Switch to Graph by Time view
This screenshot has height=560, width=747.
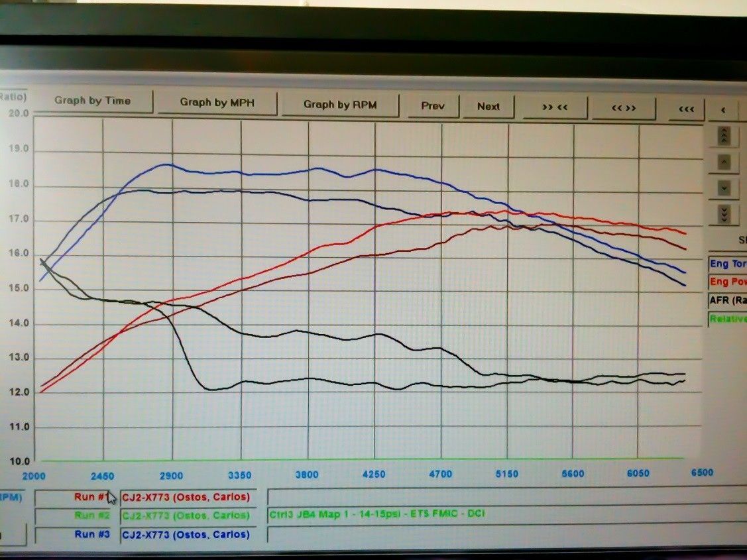tap(93, 101)
